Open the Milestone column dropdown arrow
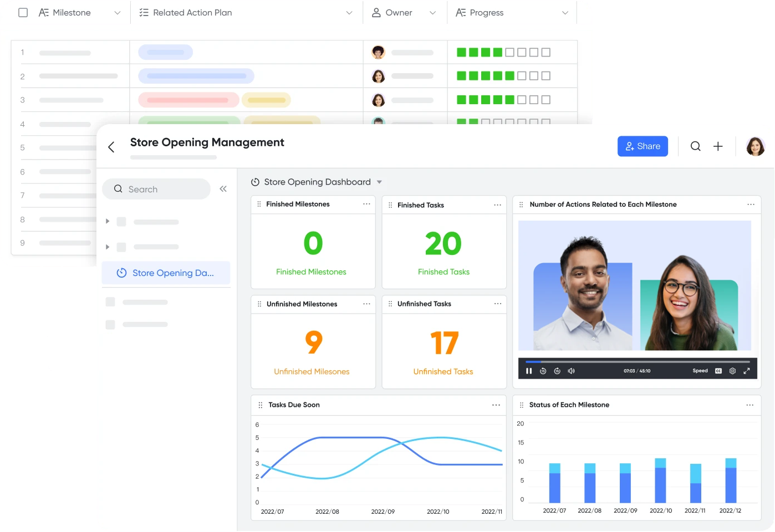 click(117, 13)
